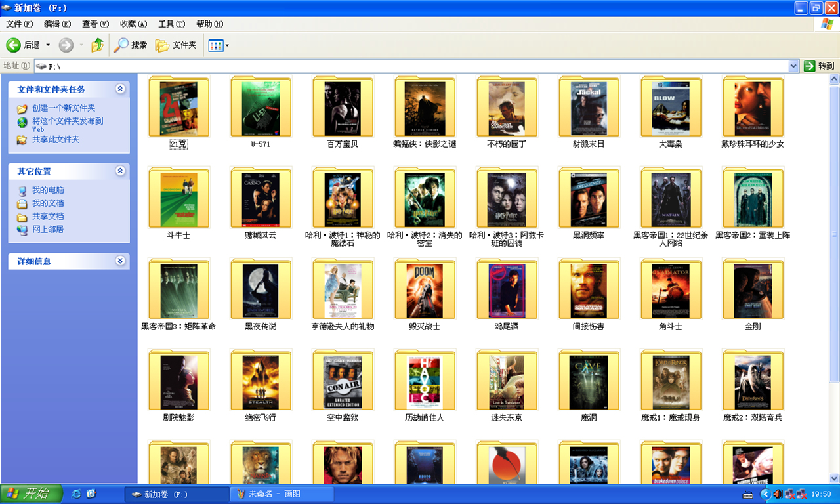Open the 编辑(E) menu

coord(57,24)
